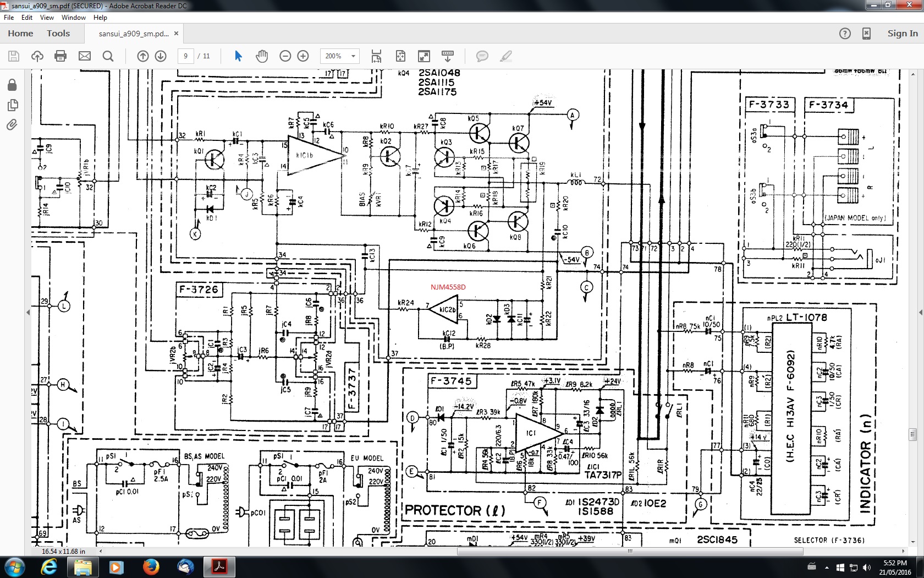The width and height of the screenshot is (924, 578).
Task: Click the red NJM4558D annotation text
Action: click(x=448, y=287)
